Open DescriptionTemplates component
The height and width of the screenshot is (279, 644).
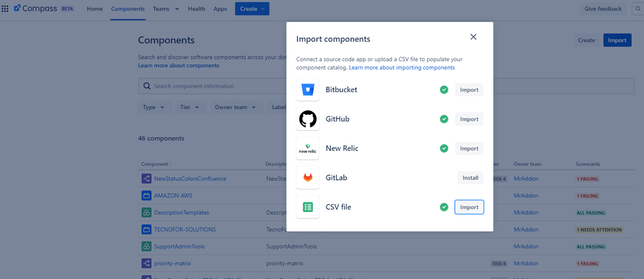click(181, 213)
